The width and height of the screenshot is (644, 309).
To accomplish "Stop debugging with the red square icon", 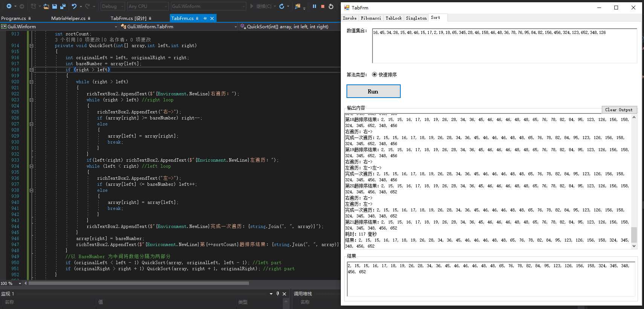I will tap(323, 6).
